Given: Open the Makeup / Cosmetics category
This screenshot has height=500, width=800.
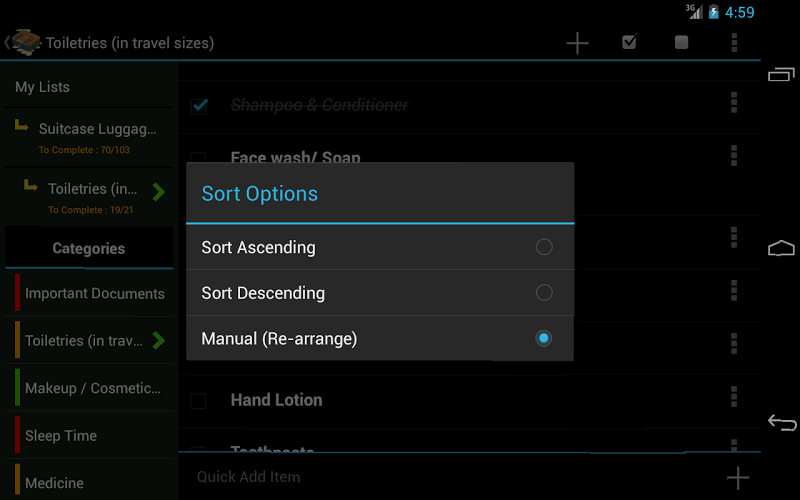Looking at the screenshot, I should click(92, 388).
